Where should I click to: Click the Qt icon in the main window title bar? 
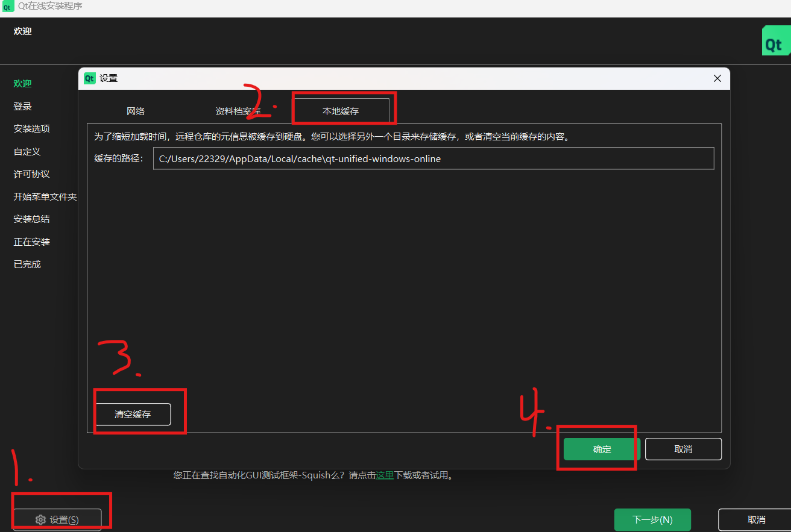pos(8,6)
